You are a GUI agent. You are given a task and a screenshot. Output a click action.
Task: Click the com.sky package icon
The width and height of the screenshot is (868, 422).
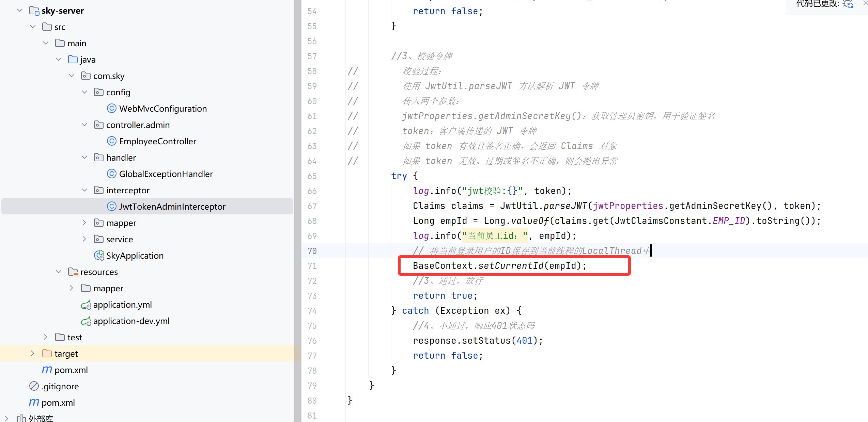[86, 76]
